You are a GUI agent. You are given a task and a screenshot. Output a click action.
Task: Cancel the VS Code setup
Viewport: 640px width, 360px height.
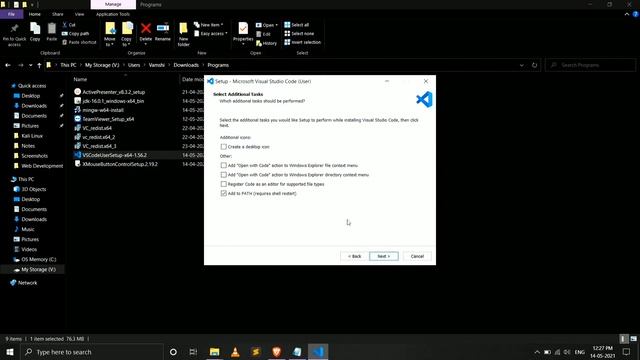pyautogui.click(x=417, y=256)
